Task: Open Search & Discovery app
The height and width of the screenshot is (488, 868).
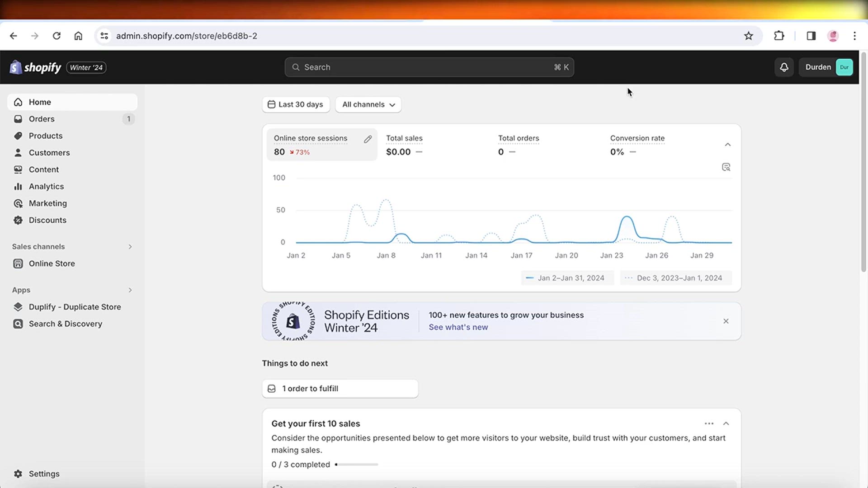Action: 72,324
